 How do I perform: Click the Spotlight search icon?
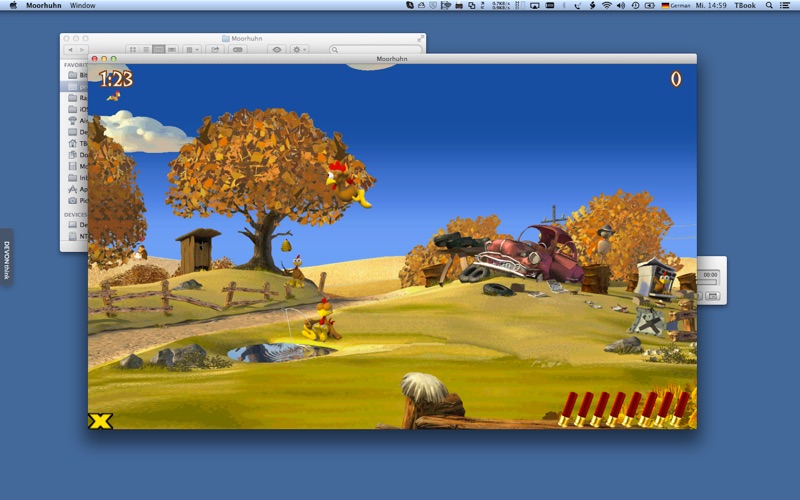769,5
